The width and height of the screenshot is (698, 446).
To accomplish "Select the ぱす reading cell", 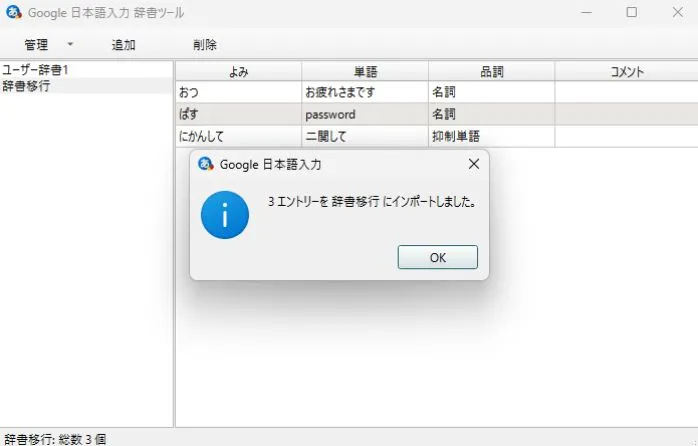I will [239, 114].
